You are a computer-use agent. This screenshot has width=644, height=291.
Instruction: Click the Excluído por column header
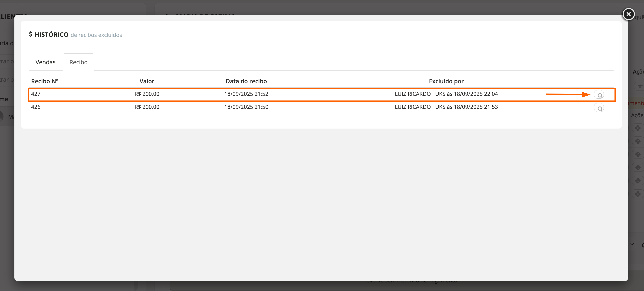tap(446, 81)
